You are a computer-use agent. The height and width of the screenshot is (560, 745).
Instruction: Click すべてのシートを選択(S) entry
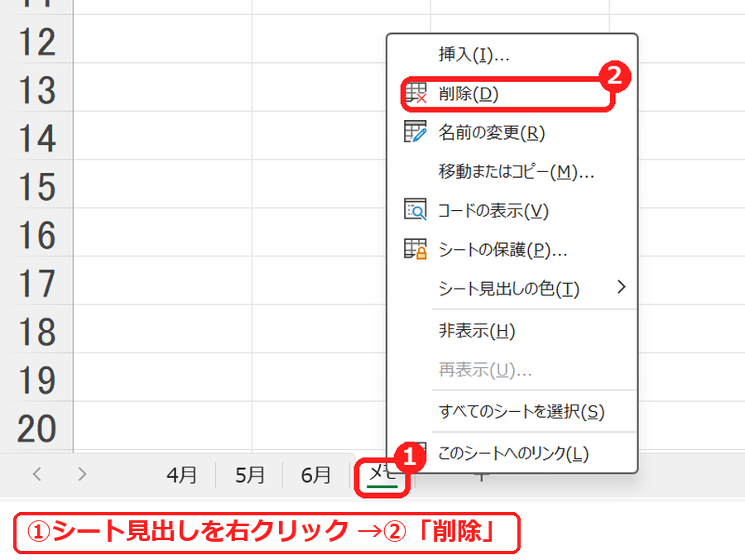512,411
